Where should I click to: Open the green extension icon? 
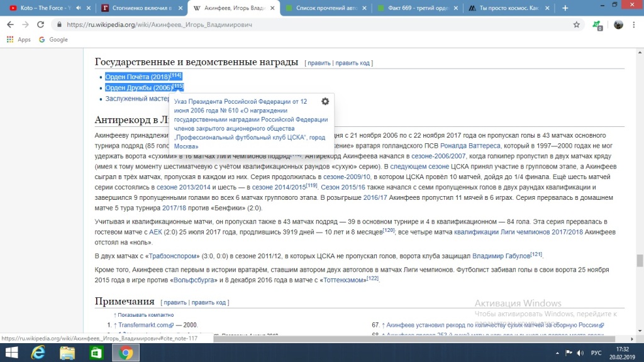pos(597,25)
